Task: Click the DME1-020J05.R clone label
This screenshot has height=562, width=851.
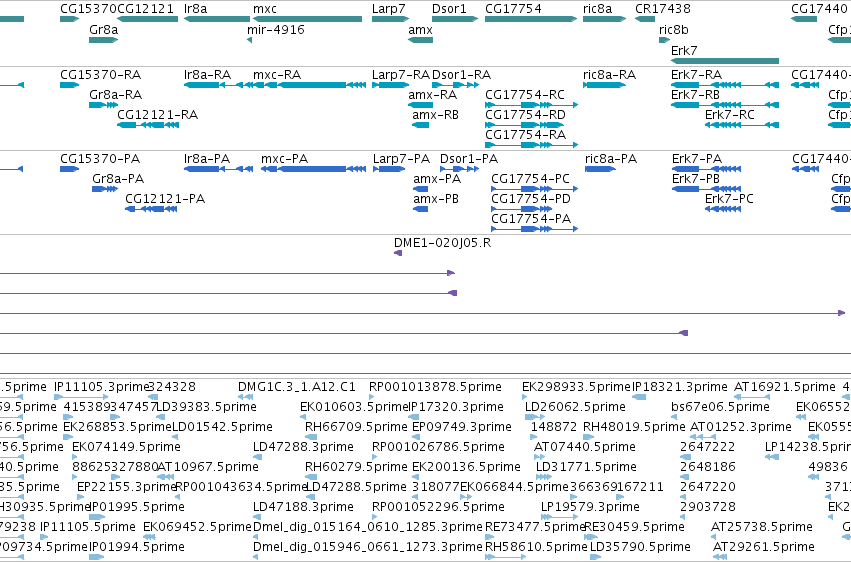Action: point(442,242)
